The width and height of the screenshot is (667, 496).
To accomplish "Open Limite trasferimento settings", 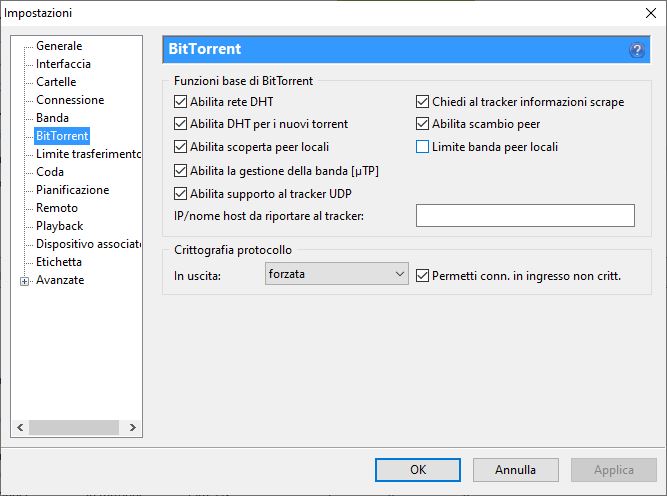I will pyautogui.click(x=88, y=154).
